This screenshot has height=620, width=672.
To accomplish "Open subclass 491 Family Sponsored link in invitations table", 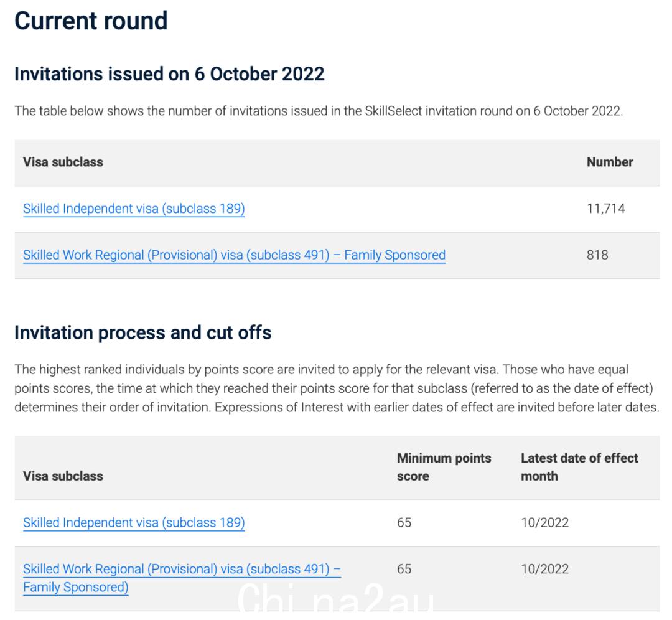I will pos(234,255).
